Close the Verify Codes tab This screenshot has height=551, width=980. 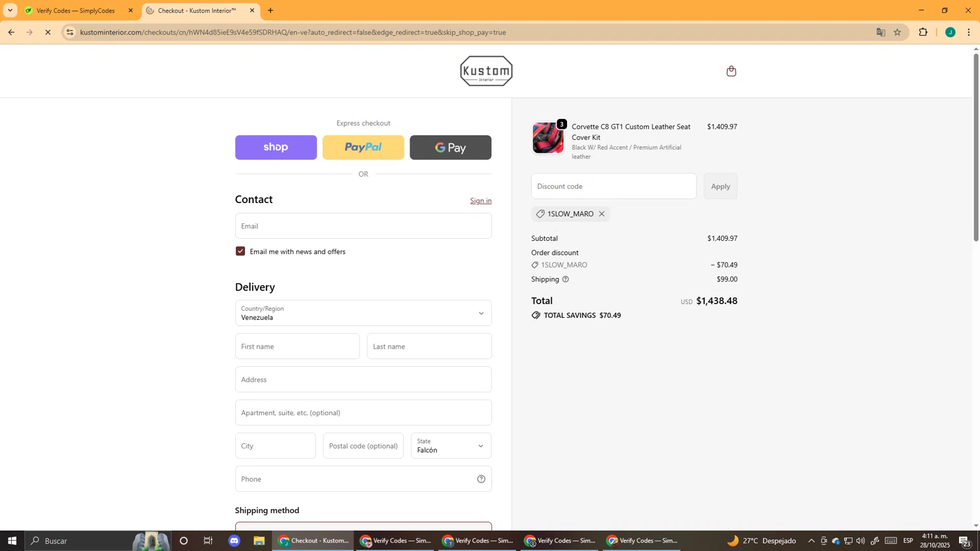(x=130, y=10)
